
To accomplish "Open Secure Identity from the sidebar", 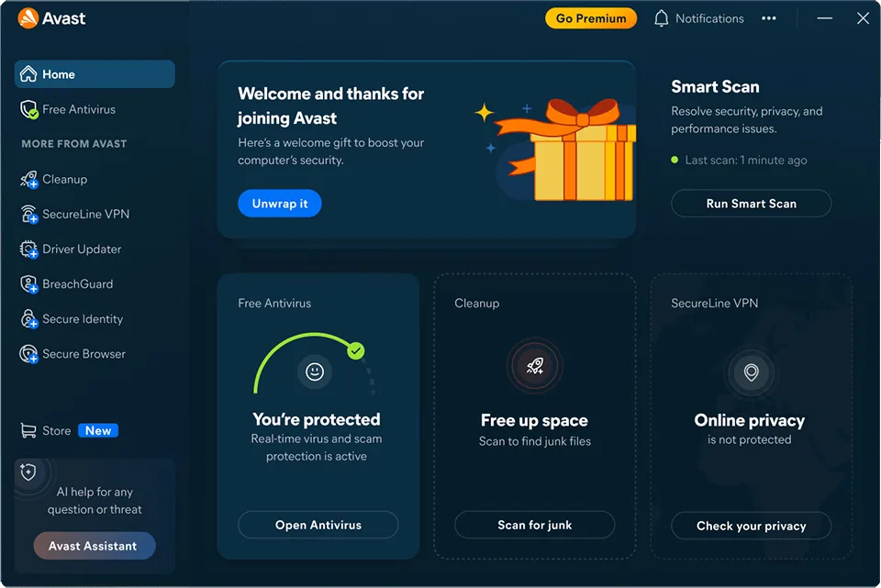I will pos(95,319).
